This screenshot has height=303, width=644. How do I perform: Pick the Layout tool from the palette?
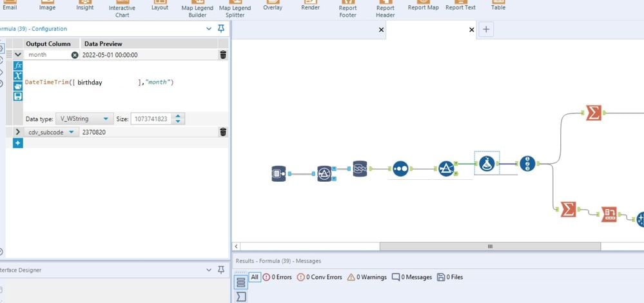(160, 5)
